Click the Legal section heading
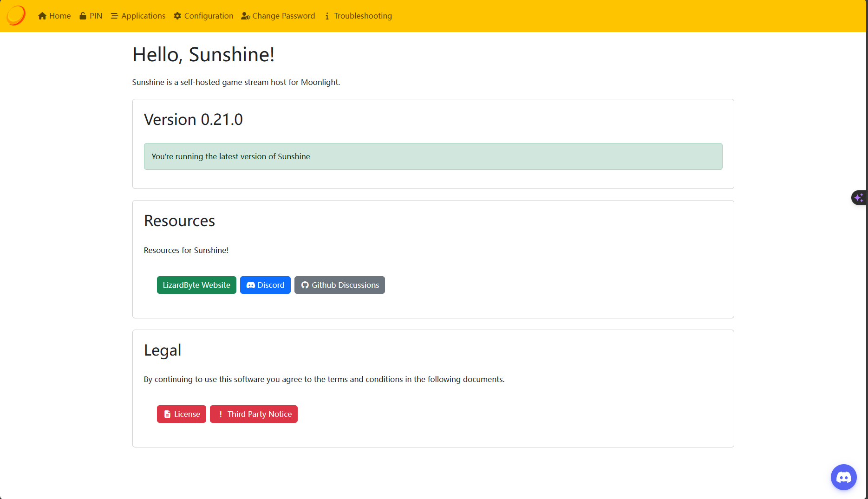 point(163,350)
